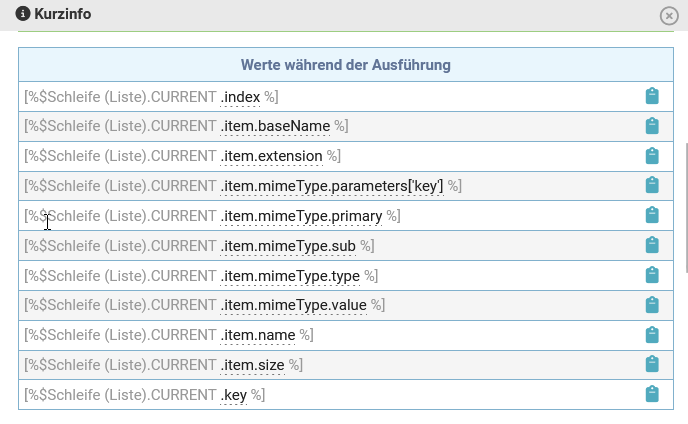Copy the .index variable to clipboard
688x424 pixels.
pyautogui.click(x=652, y=96)
